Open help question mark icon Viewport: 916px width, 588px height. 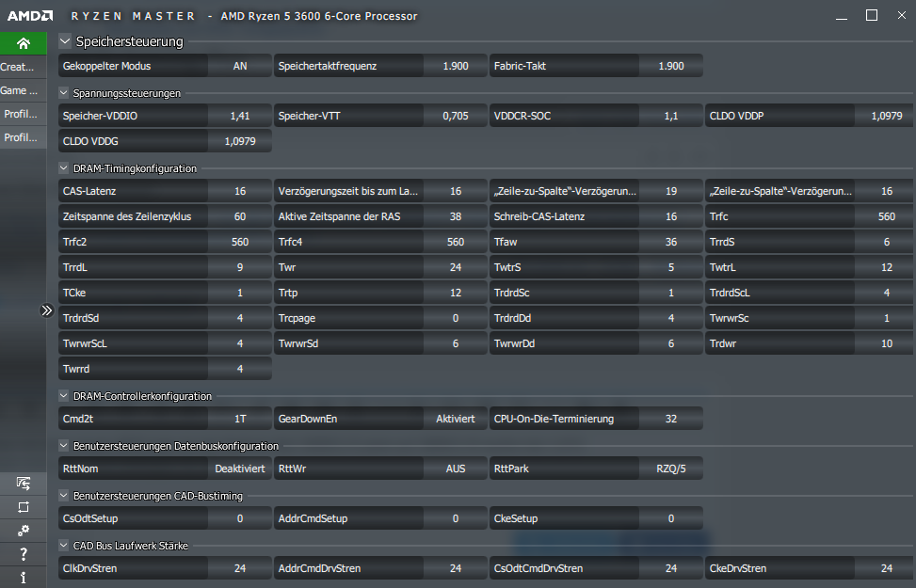click(24, 553)
